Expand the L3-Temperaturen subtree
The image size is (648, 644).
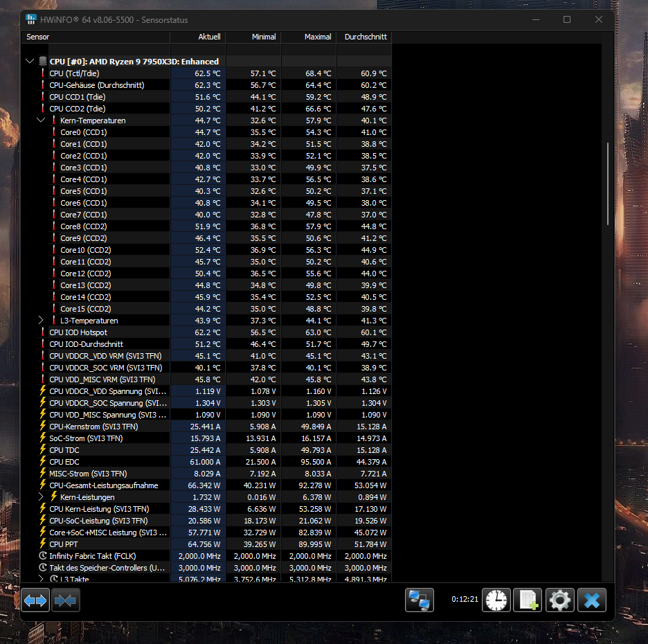click(41, 321)
